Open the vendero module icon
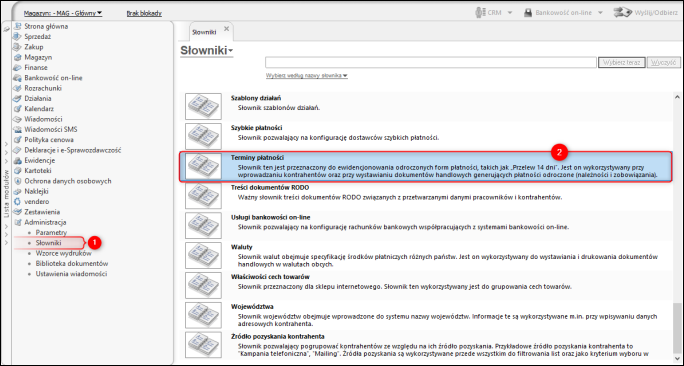The image size is (684, 366). tap(17, 202)
